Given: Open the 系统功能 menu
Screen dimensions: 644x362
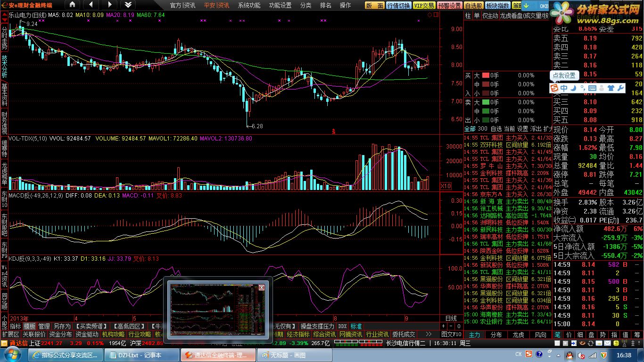Looking at the screenshot, I should click(x=249, y=5).
